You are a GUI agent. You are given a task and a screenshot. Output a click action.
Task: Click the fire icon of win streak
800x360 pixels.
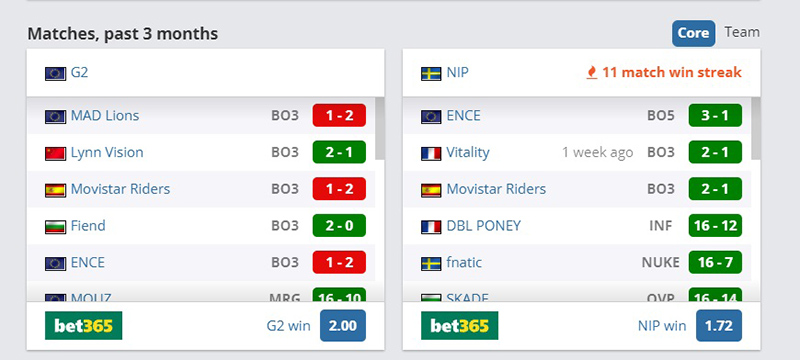tap(592, 73)
